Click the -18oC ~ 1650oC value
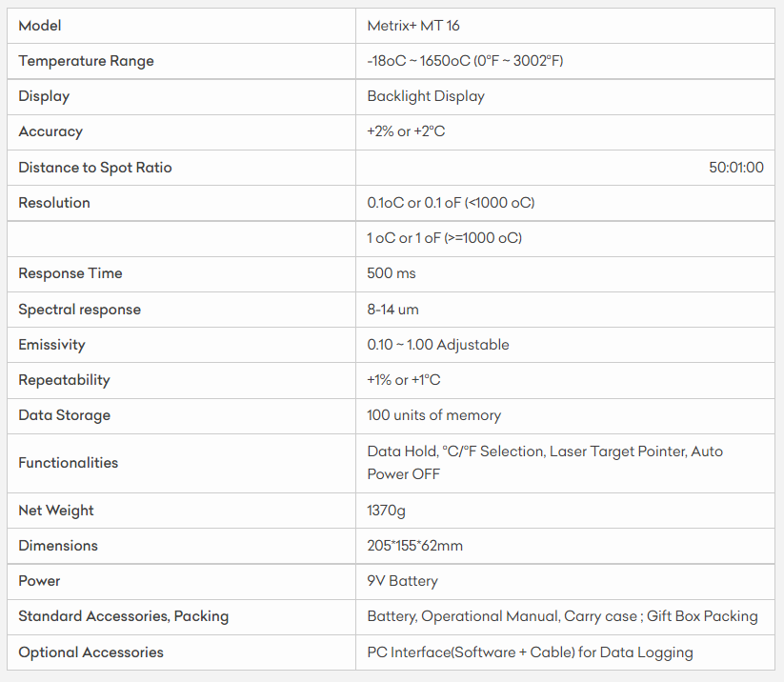Image resolution: width=784 pixels, height=682 pixels. pyautogui.click(x=465, y=61)
